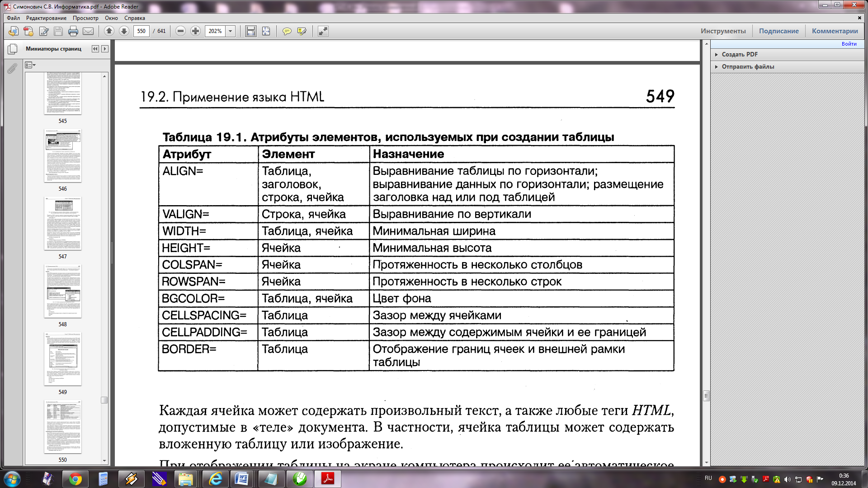The image size is (868, 488).
Task: Click the zoom value field showing 202%
Action: point(215,31)
